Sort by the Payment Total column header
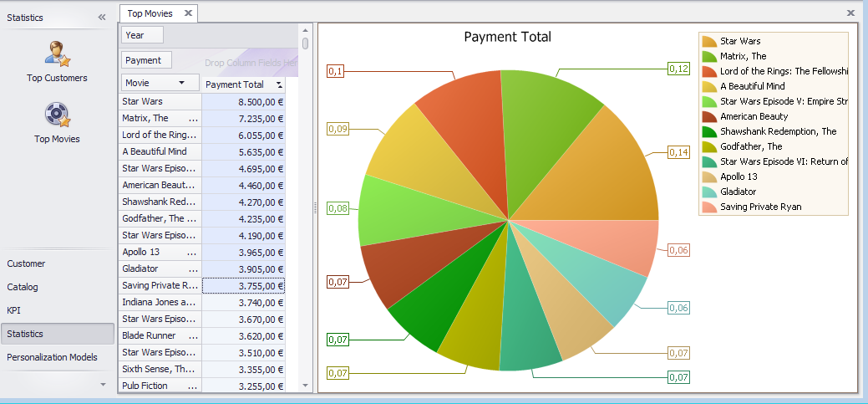 (244, 84)
